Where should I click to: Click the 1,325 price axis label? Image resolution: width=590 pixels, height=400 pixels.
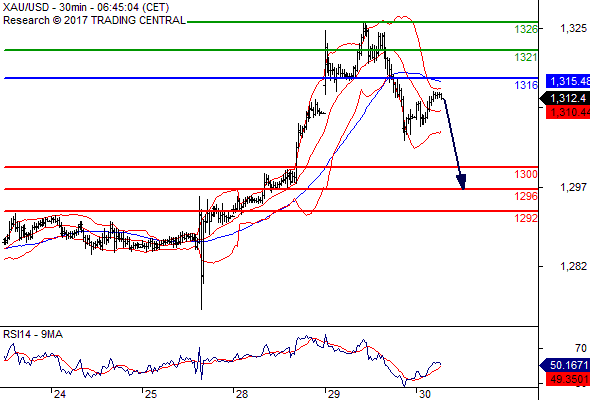(x=573, y=28)
